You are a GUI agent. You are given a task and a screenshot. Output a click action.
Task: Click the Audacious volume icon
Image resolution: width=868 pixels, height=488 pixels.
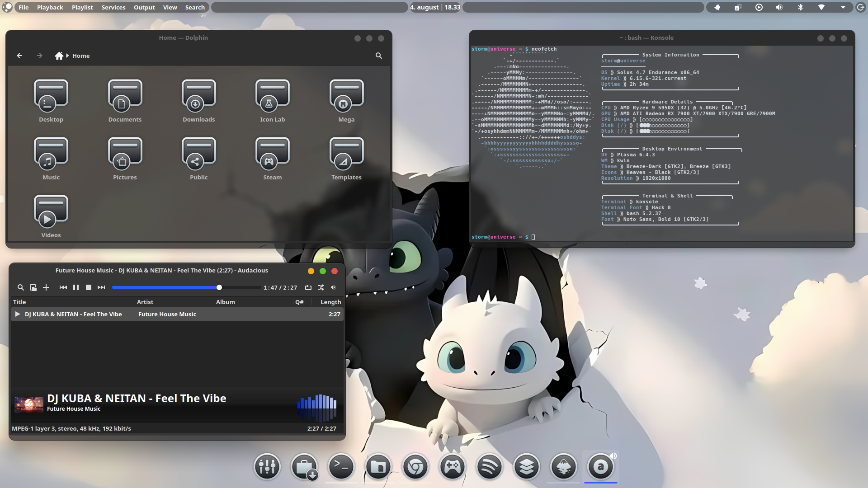[333, 287]
